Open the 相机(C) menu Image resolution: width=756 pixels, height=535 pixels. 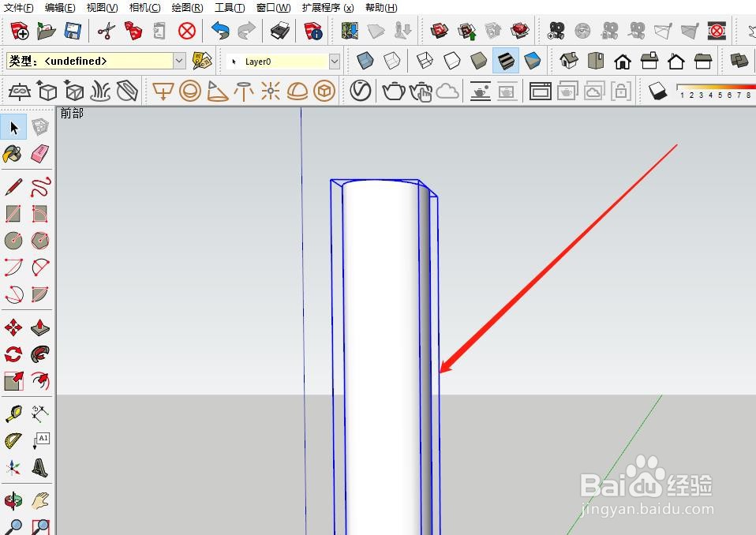(x=144, y=8)
